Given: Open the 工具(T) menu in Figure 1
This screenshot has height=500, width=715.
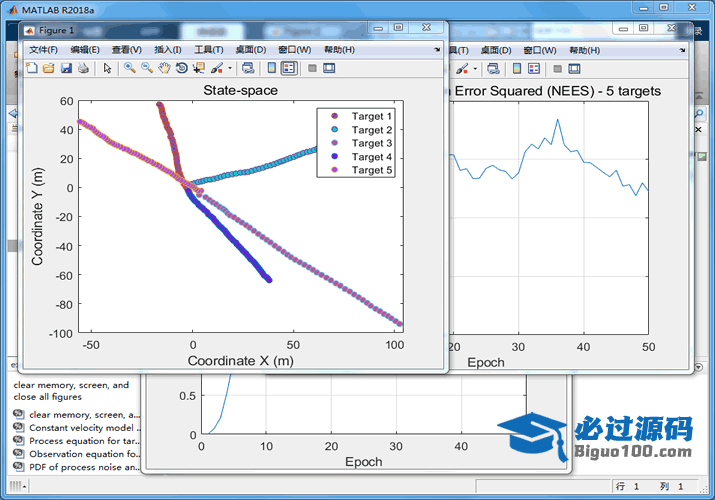Looking at the screenshot, I should 208,49.
